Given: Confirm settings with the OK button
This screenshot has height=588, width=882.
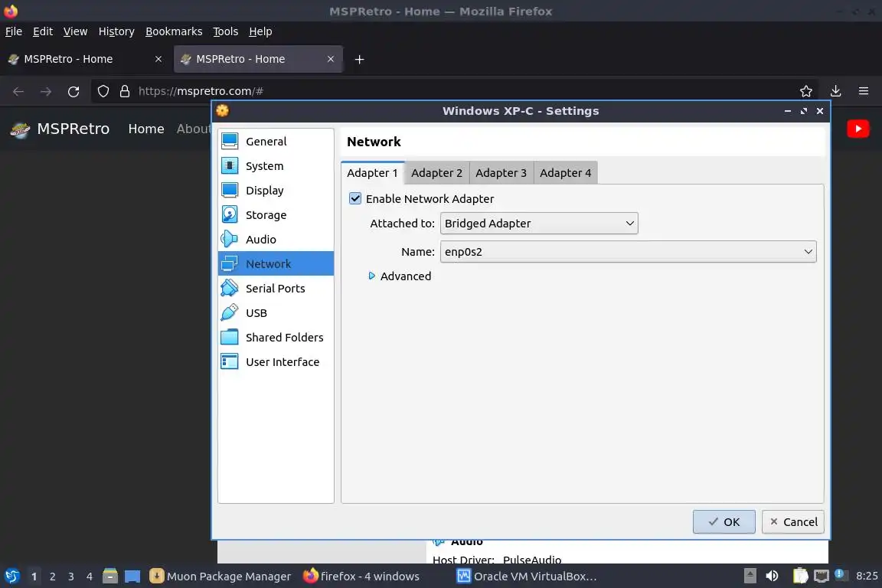Looking at the screenshot, I should pyautogui.click(x=724, y=521).
